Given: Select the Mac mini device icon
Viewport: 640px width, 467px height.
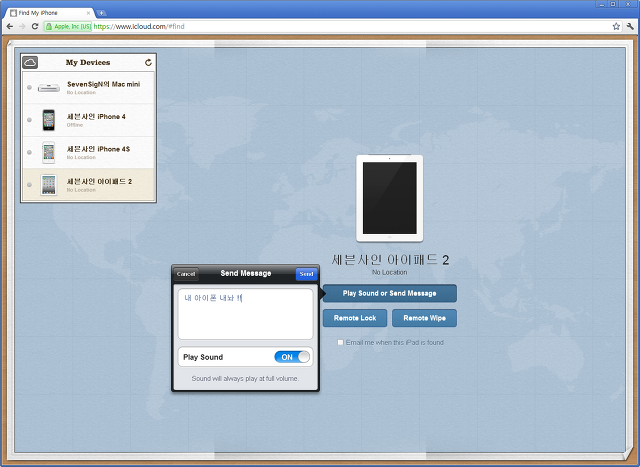Looking at the screenshot, I should 49,87.
